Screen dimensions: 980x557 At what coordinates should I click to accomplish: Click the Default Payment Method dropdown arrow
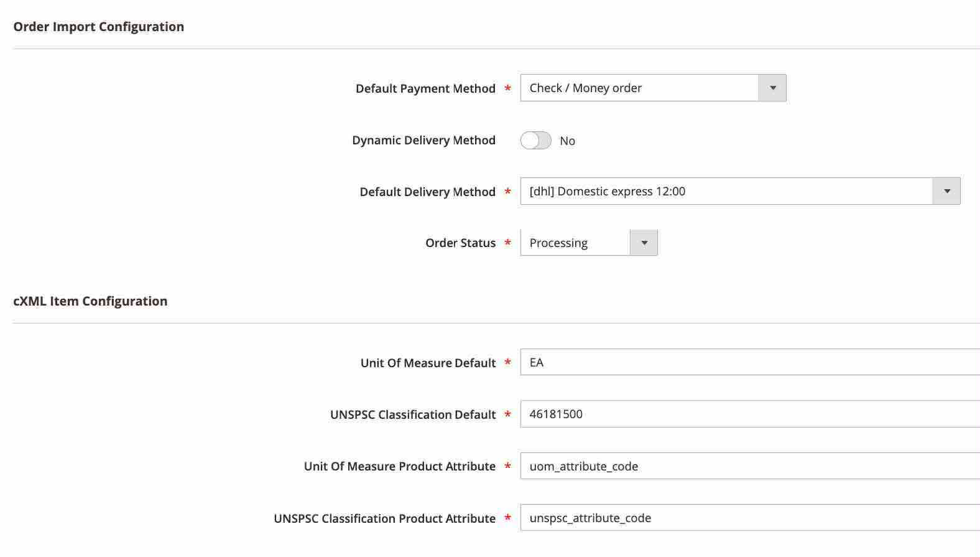point(772,88)
